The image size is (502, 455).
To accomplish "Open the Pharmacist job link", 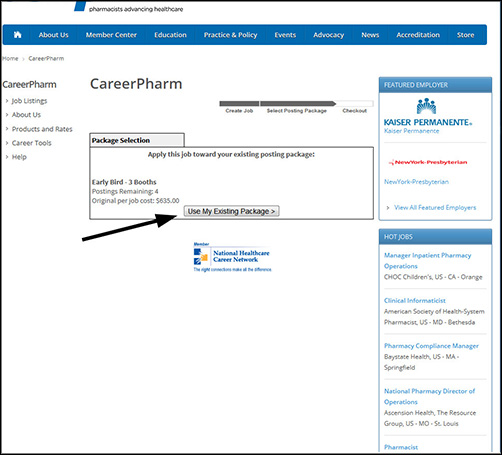I will coord(401,447).
